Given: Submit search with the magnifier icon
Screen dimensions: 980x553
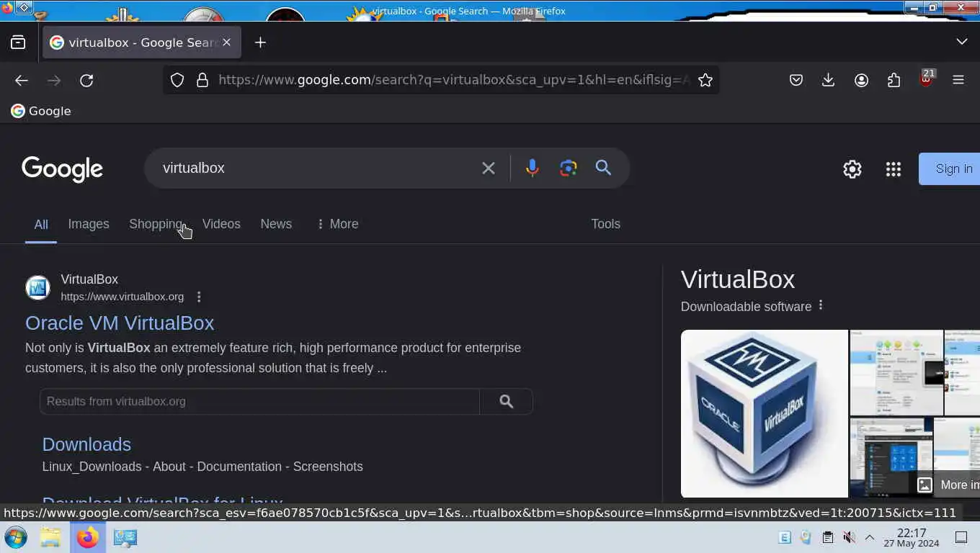Looking at the screenshot, I should pos(603,168).
